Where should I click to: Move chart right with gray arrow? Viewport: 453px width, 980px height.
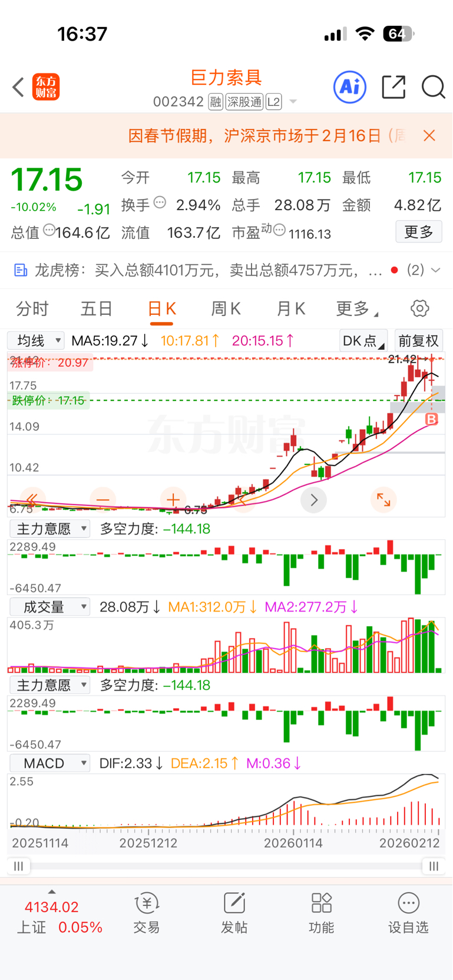coord(314,500)
